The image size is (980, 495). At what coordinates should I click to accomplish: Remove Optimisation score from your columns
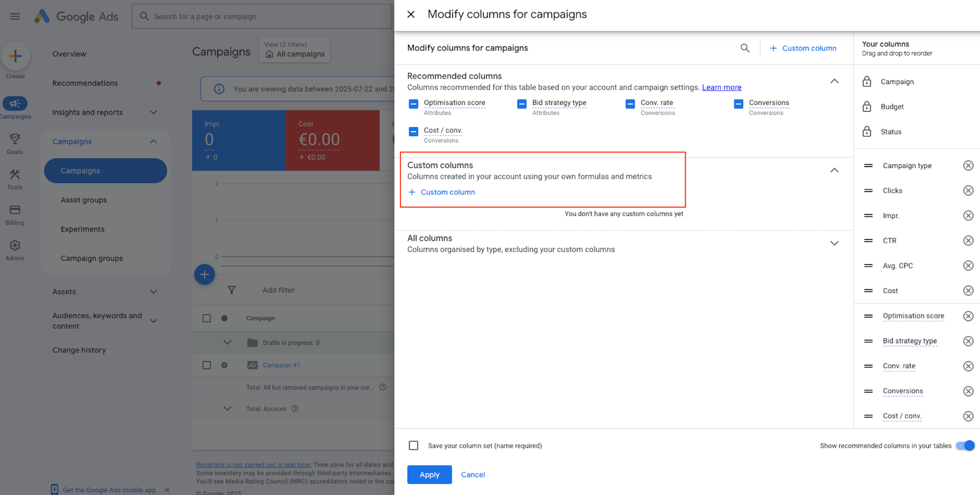[x=968, y=316]
